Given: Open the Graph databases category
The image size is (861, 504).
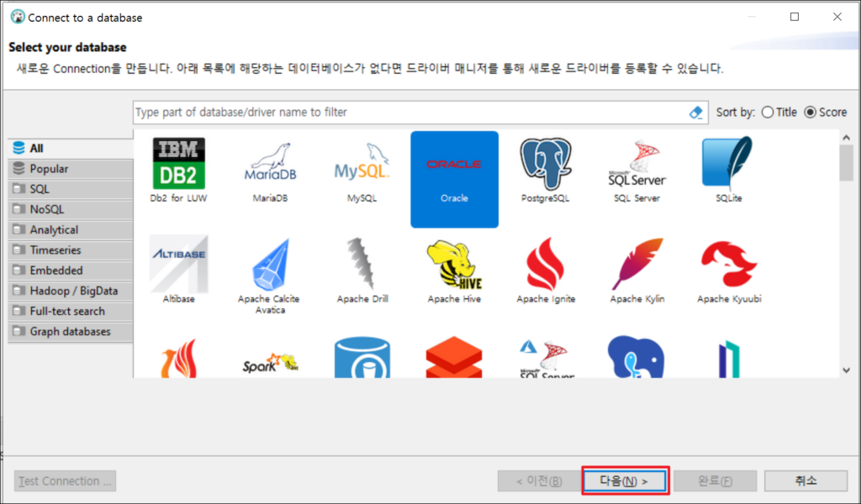Looking at the screenshot, I should [71, 331].
